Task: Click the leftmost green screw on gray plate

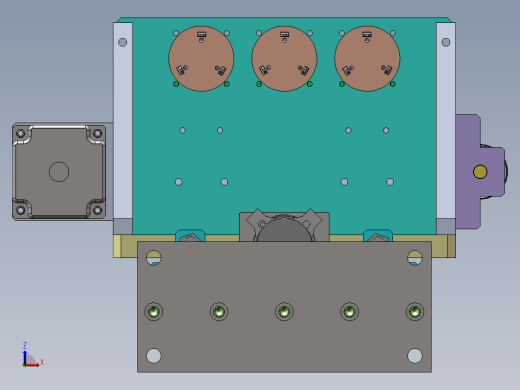Action: tap(154, 312)
